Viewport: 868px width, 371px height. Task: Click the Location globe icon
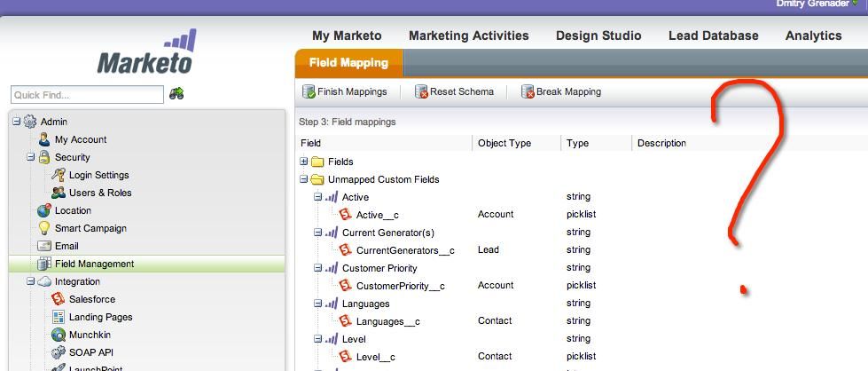44,210
